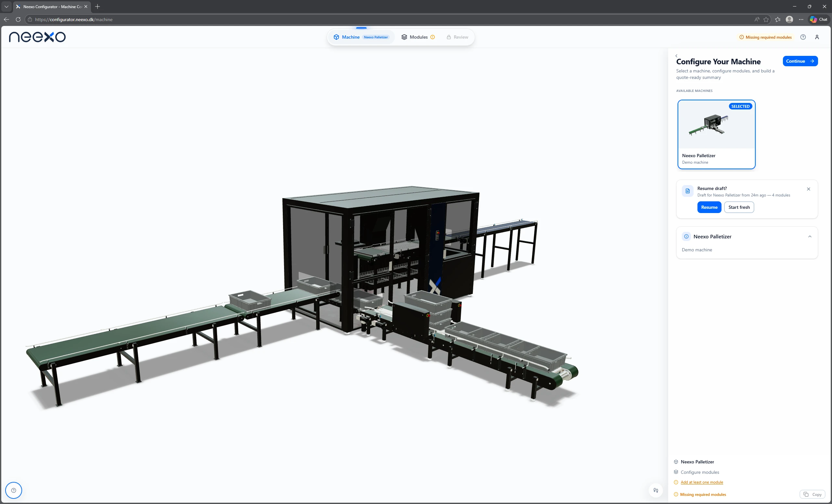832x504 pixels.
Task: Click the back chevron above Configure Your Machine
Action: coord(676,56)
